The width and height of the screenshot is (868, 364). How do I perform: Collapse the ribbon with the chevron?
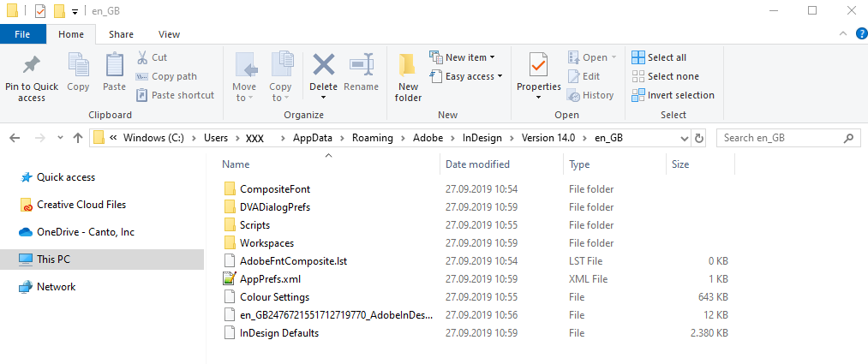(x=843, y=33)
